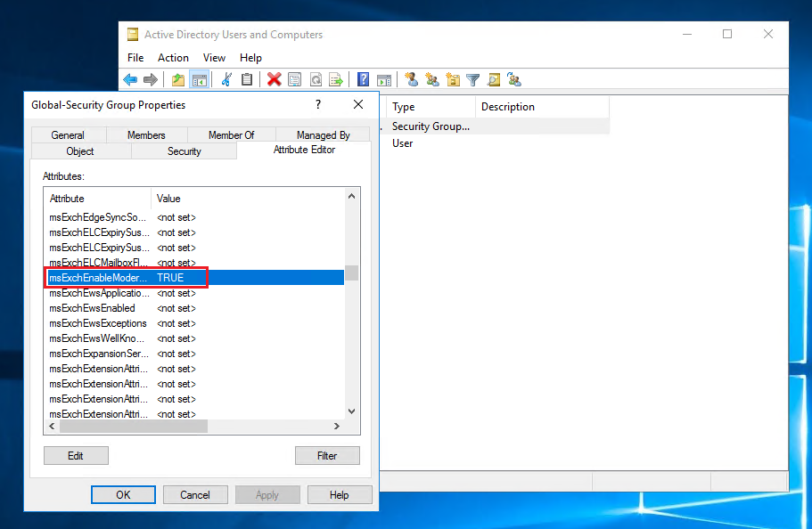Select the msExchEwsExceptions attribute row

click(194, 323)
